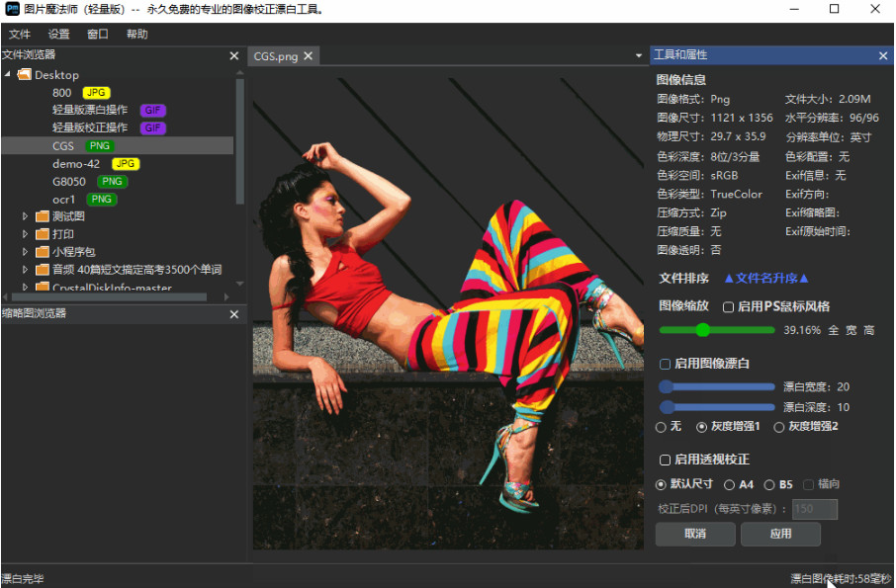Close the CGS.png tab
This screenshot has width=896, height=588.
[x=308, y=56]
